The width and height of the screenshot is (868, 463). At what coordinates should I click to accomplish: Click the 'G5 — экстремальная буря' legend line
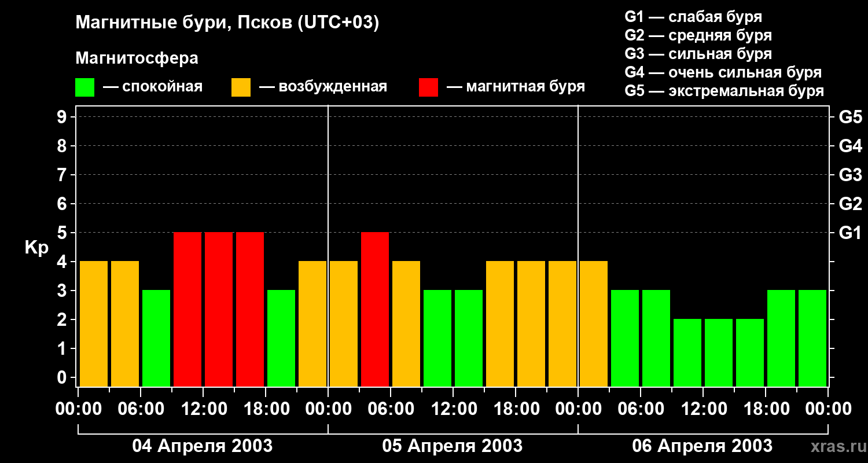point(724,91)
